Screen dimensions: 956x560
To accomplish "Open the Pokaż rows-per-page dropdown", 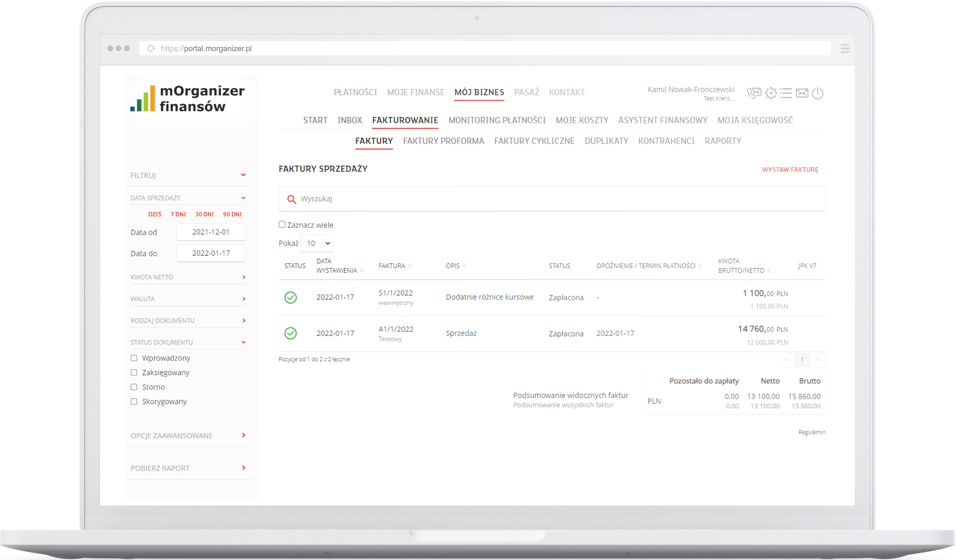I will 317,243.
